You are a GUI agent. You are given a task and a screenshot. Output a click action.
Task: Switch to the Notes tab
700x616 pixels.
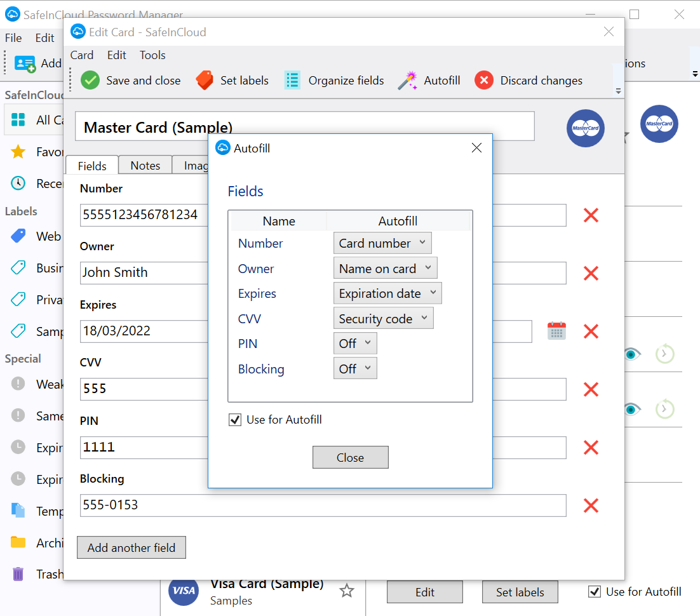145,166
